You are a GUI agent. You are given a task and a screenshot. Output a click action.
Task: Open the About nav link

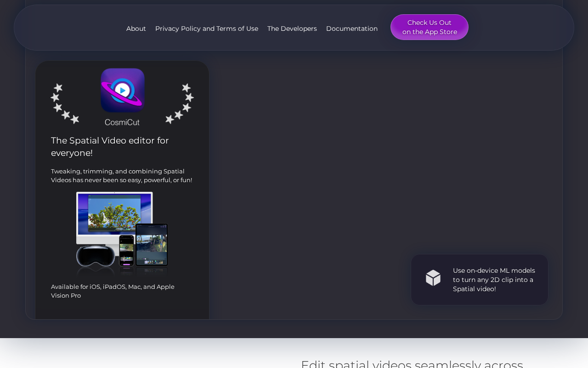136,29
